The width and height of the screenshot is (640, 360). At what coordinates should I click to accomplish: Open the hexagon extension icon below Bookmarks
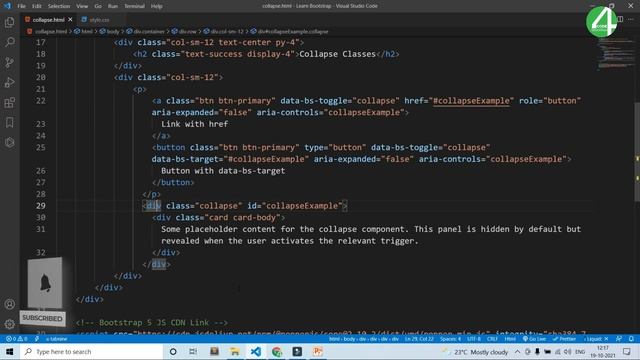pos(9,142)
